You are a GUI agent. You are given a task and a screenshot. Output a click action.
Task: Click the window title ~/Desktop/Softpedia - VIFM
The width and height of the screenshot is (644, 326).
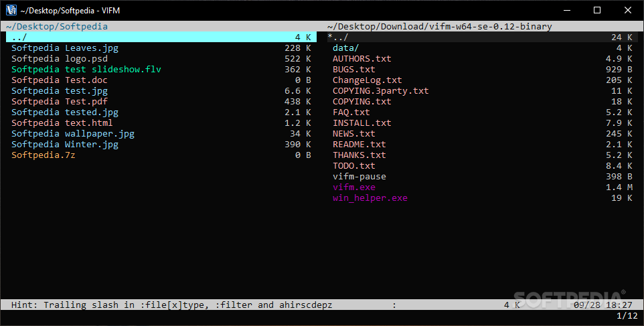(x=70, y=10)
